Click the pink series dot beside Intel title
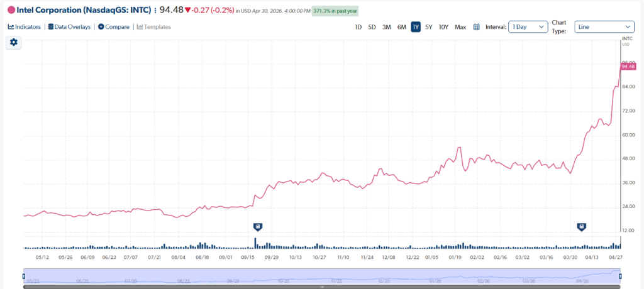 [11, 9]
